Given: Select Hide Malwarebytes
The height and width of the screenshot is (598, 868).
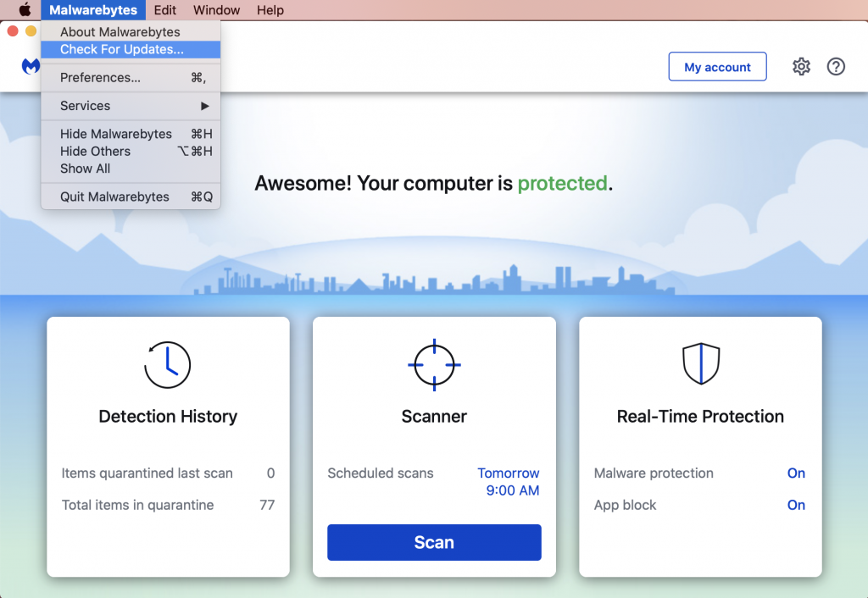Looking at the screenshot, I should pyautogui.click(x=131, y=134).
